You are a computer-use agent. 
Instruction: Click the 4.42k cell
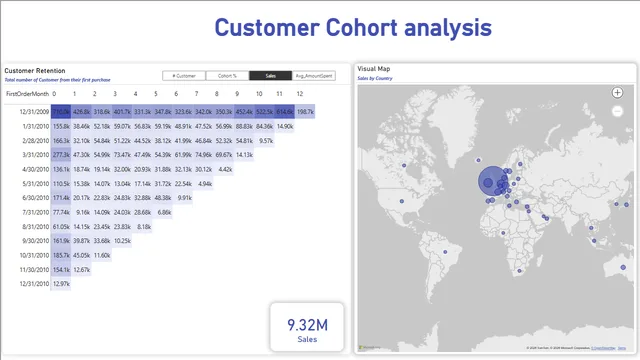click(x=224, y=169)
